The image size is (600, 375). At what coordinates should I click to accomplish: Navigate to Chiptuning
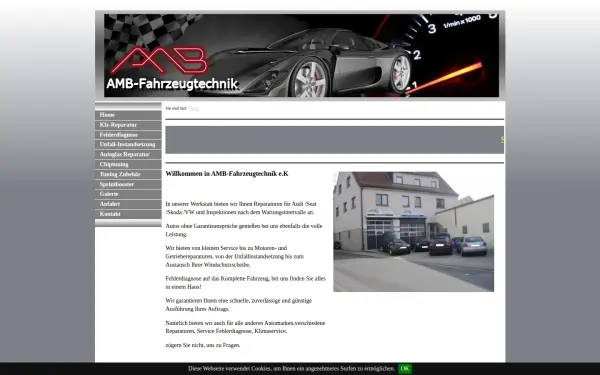(x=128, y=165)
